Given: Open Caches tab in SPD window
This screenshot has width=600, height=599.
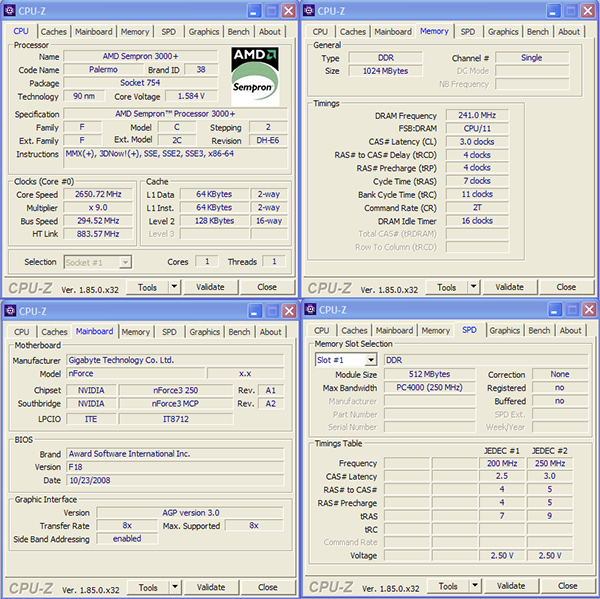Looking at the screenshot, I should pos(354,330).
